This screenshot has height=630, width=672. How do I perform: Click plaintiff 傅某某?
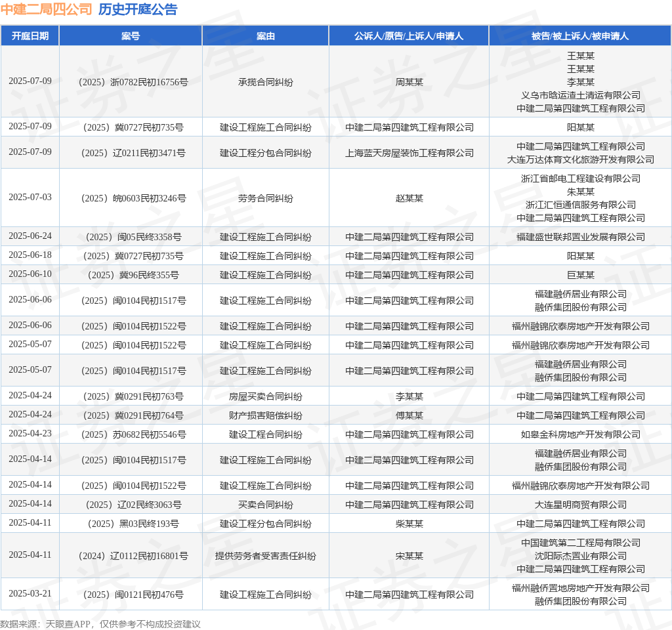(x=409, y=415)
